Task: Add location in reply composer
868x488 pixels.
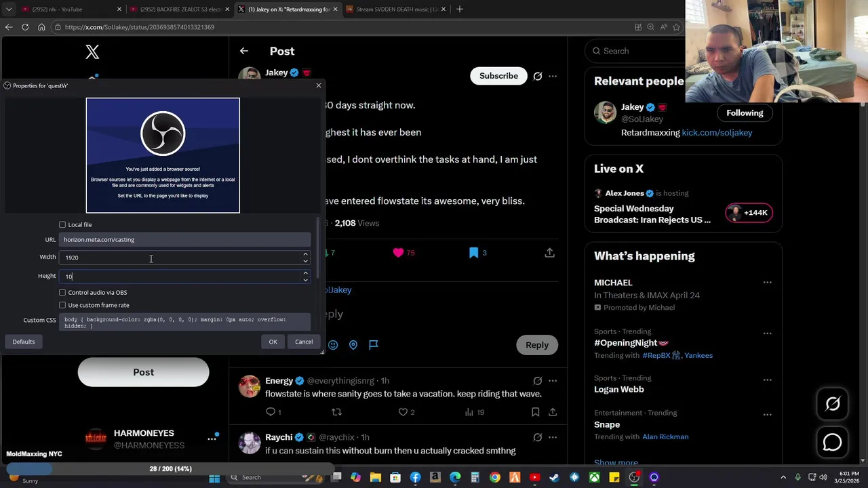Action: coord(353,344)
